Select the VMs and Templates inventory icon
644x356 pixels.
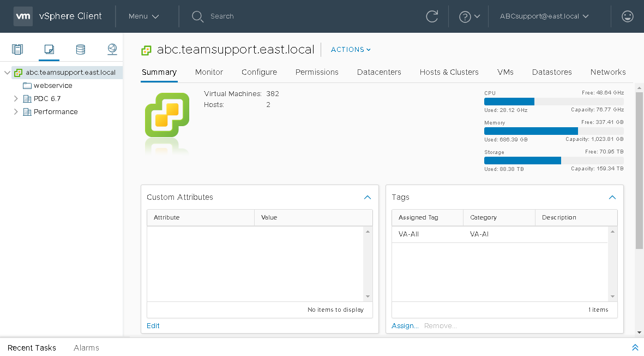click(49, 49)
